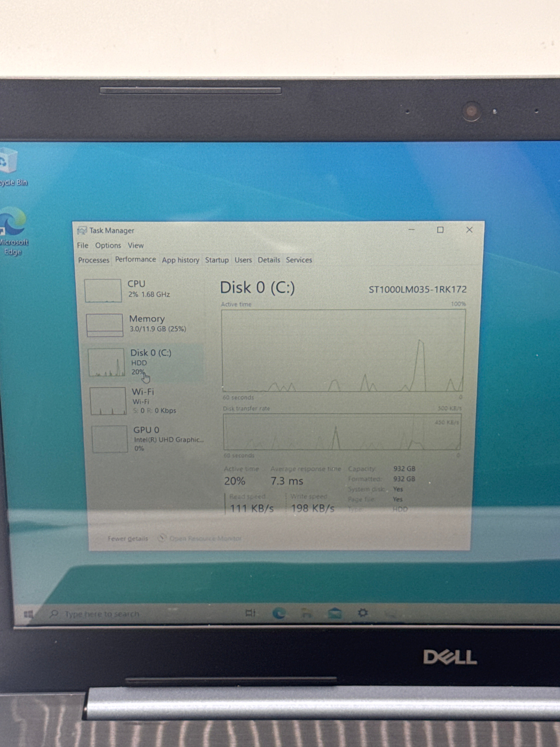Image resolution: width=560 pixels, height=747 pixels.
Task: Launch Edge from the taskbar
Action: (279, 613)
